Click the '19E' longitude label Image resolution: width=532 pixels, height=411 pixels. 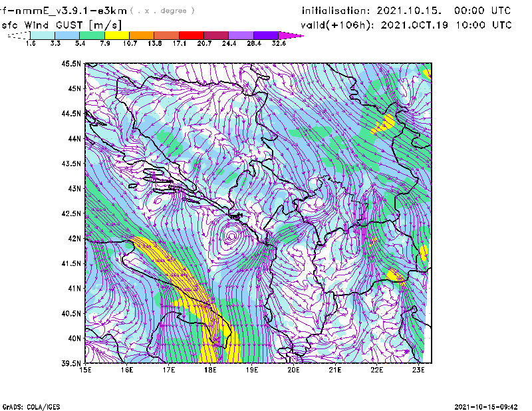pos(252,370)
